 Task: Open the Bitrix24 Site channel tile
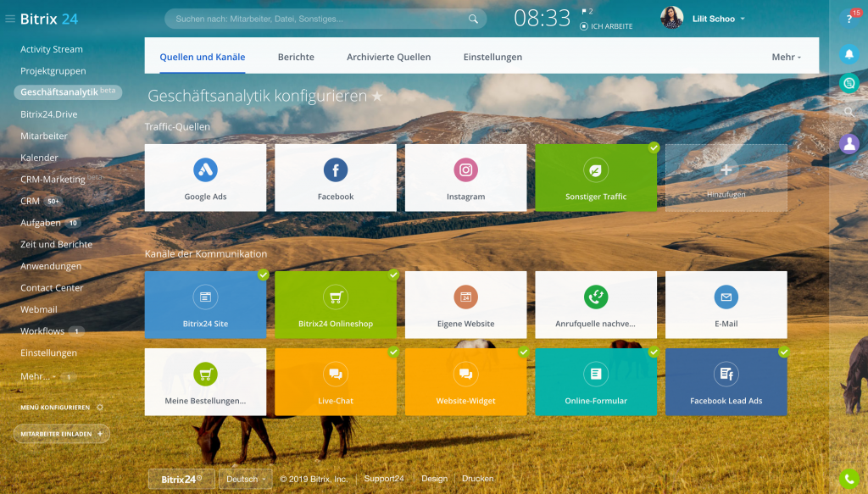point(205,305)
